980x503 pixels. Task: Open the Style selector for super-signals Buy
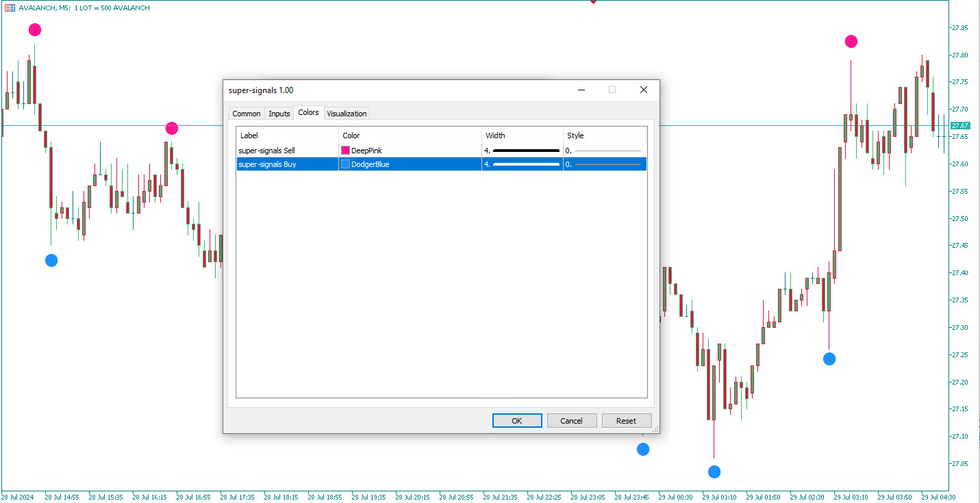[x=604, y=164]
